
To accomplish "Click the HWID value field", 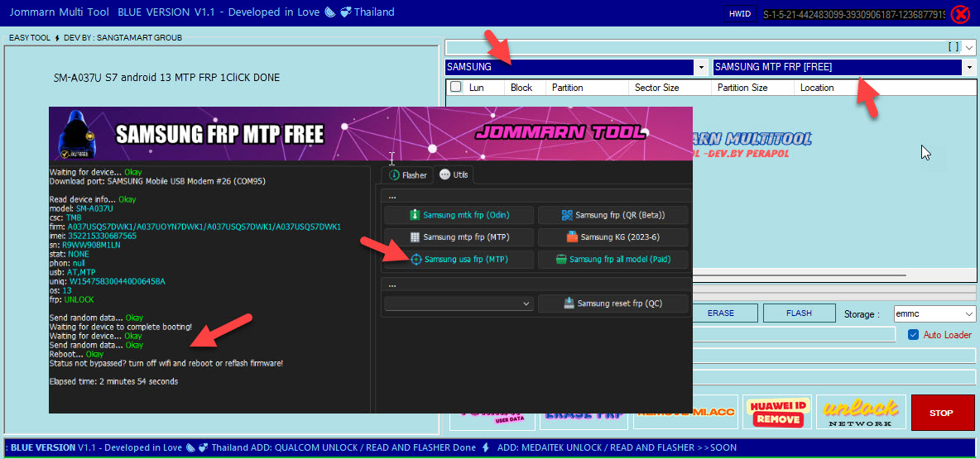I will tap(853, 14).
